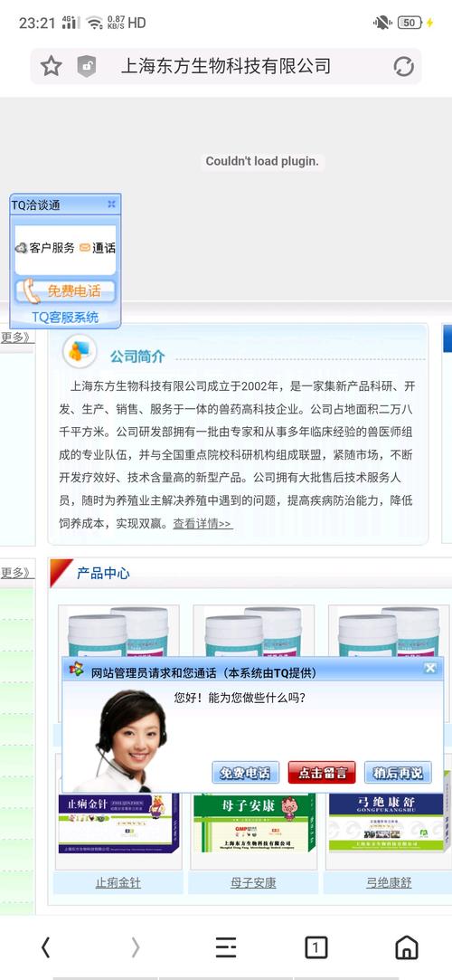This screenshot has height=980, width=452.
Task: Open 客户服务 in TQ widget
Action: (x=45, y=248)
